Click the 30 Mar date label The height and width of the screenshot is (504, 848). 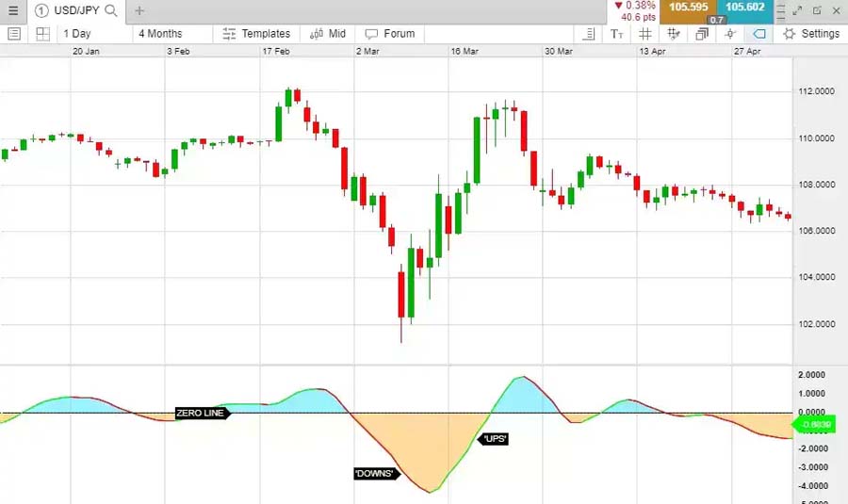[559, 52]
